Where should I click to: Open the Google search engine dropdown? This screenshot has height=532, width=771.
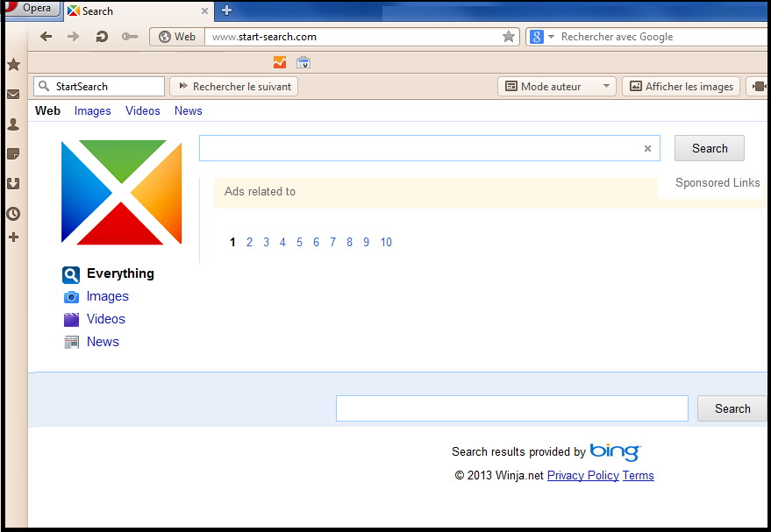[551, 37]
